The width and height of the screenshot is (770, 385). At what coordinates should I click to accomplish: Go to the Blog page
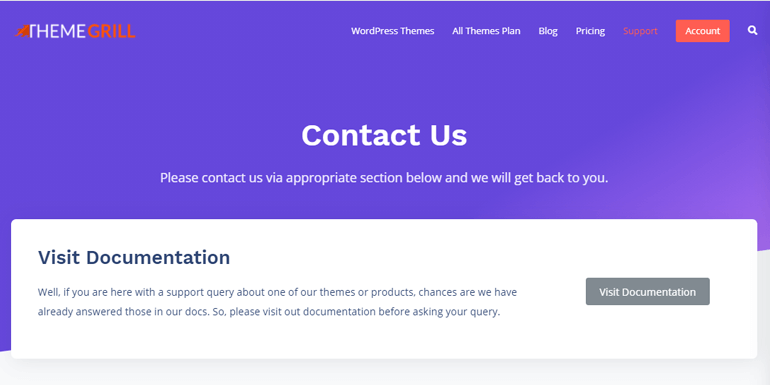(x=548, y=31)
